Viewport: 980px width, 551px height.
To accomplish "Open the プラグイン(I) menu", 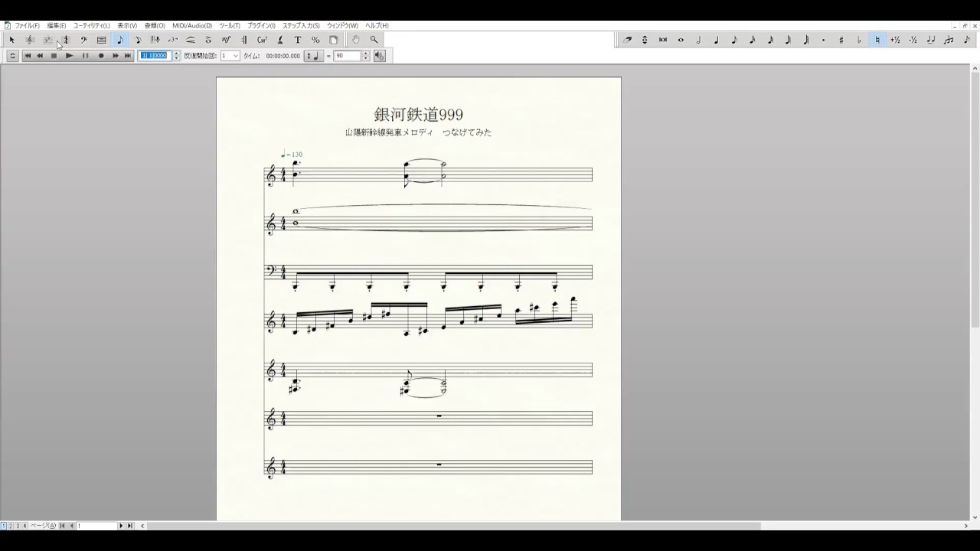I will pyautogui.click(x=261, y=25).
